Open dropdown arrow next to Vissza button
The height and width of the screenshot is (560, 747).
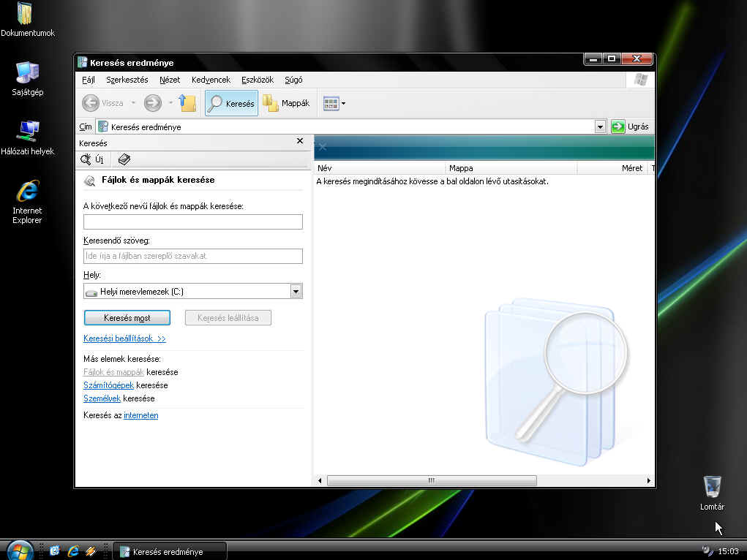pos(133,103)
